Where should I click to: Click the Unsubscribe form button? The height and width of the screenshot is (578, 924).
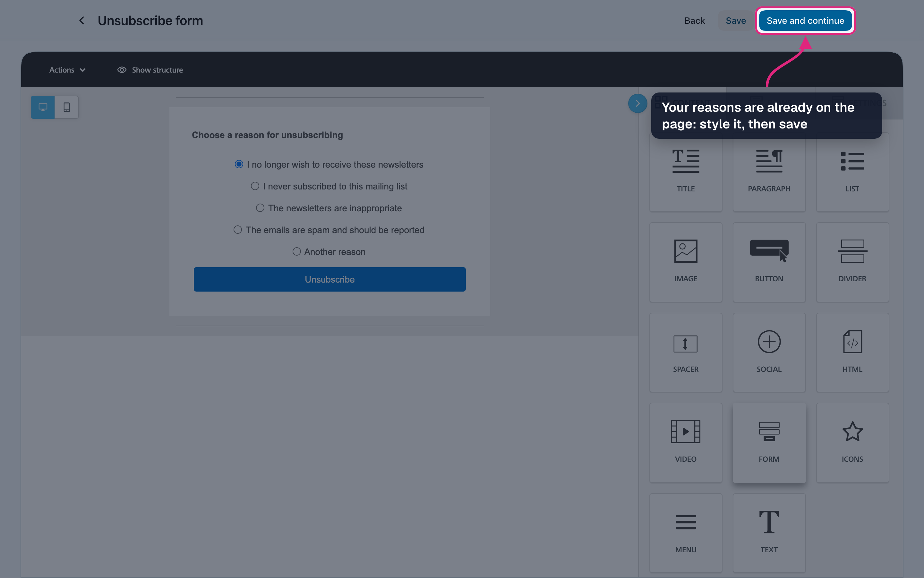click(329, 279)
